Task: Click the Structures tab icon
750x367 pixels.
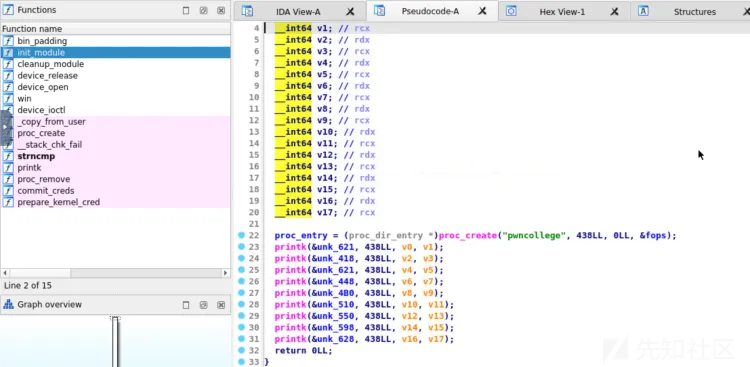Action: pos(643,11)
